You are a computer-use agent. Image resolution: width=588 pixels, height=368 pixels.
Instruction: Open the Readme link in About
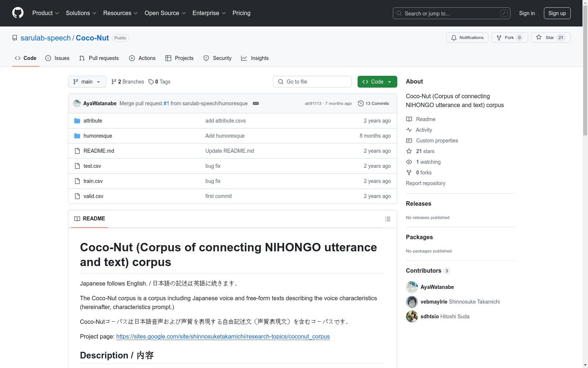[421, 119]
